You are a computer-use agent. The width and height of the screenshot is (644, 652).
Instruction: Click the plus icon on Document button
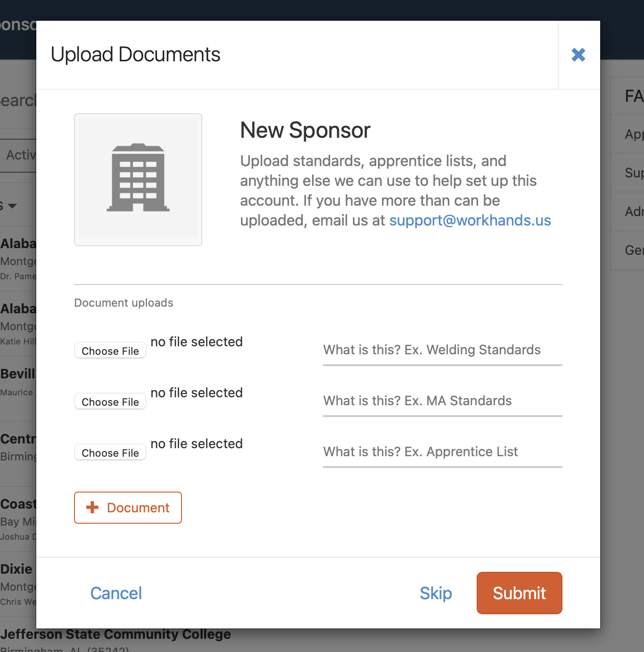92,507
